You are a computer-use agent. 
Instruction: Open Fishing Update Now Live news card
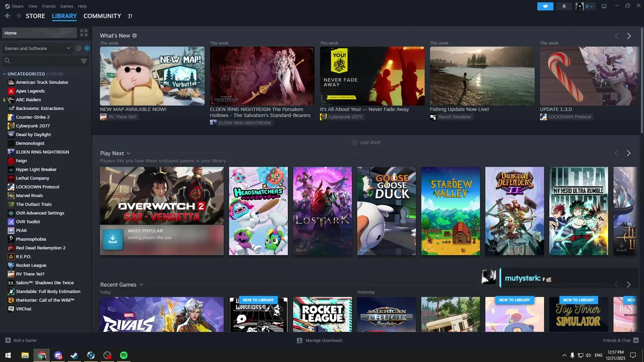tap(482, 76)
